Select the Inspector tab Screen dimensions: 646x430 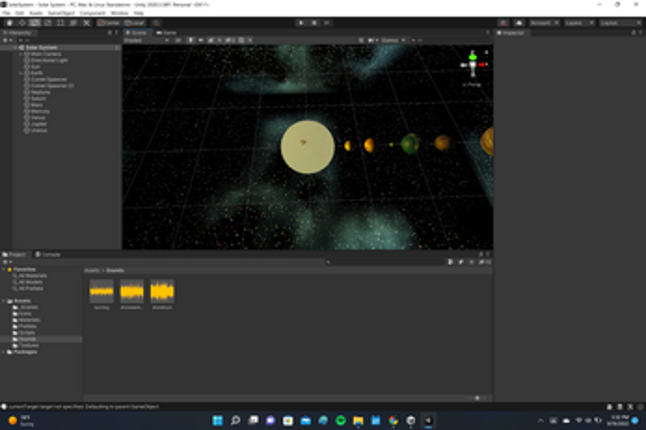tap(511, 33)
